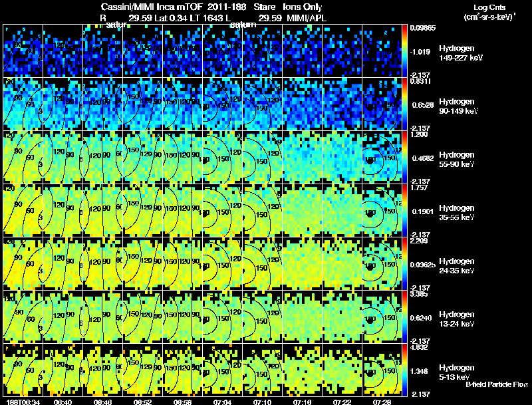Click the 'LT 1643' header value

click(206, 18)
